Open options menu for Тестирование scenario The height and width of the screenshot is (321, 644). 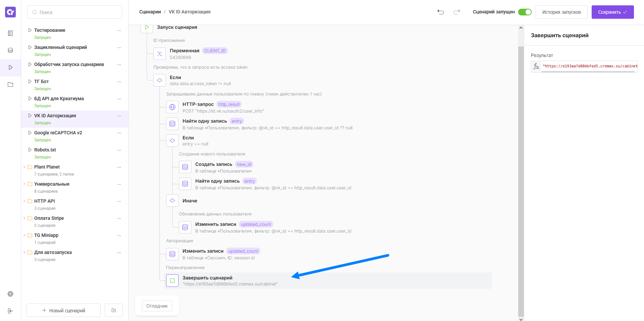[x=119, y=30]
